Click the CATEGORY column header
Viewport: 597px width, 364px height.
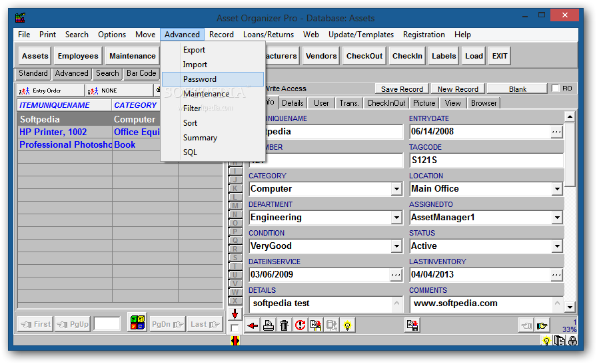[135, 105]
